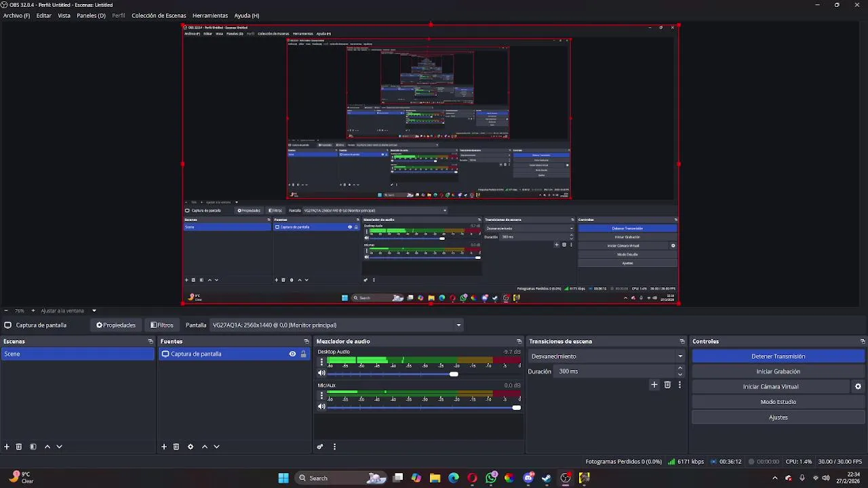
Task: Toggle lock on Captura de pantalla source
Action: pos(303,354)
